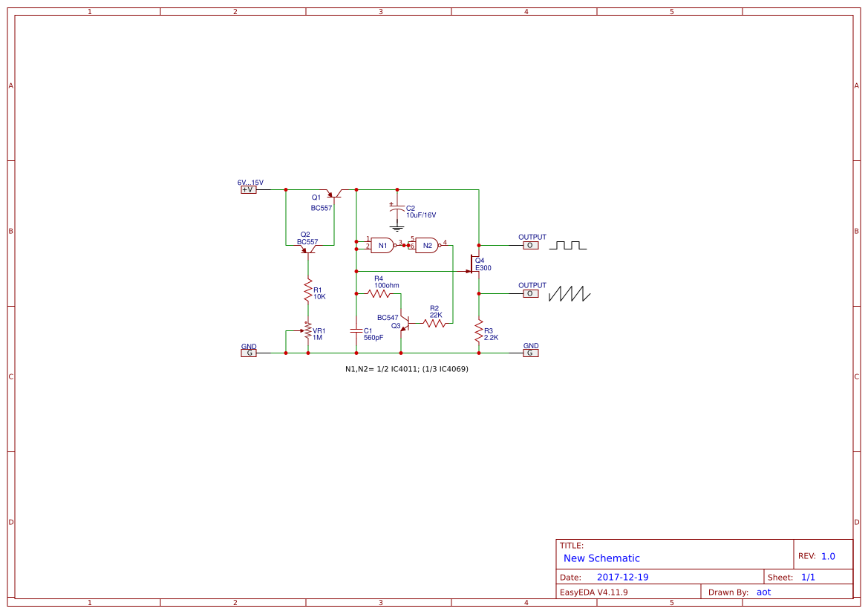Select the C1 560pF capacitor symbol
The height and width of the screenshot is (614, 868).
356,330
